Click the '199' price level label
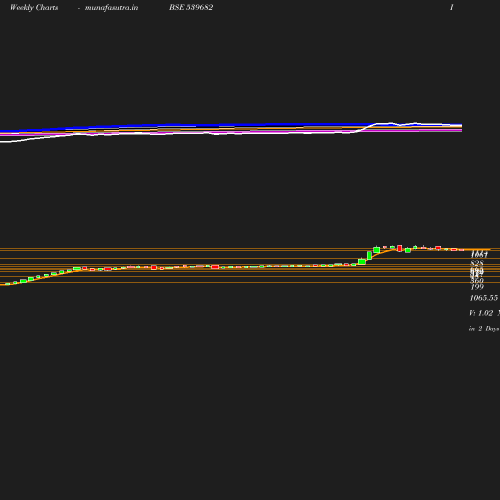The image size is (500, 500). click(x=477, y=287)
